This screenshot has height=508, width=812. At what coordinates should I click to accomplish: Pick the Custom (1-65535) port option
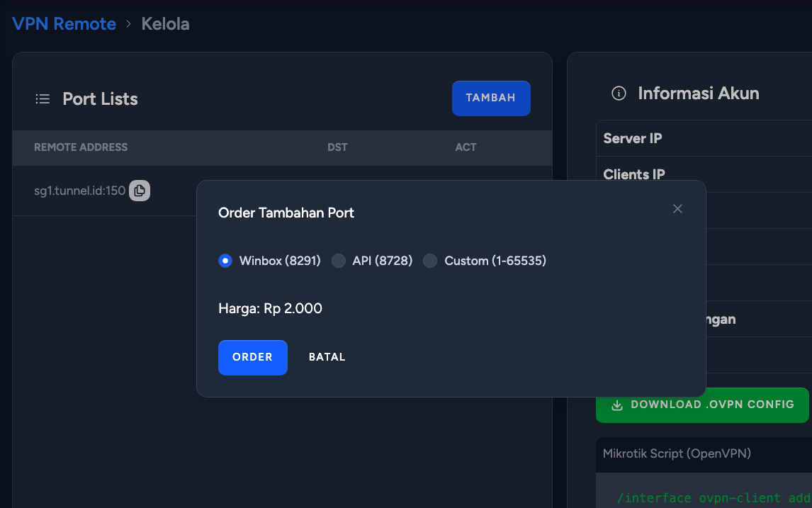point(430,261)
